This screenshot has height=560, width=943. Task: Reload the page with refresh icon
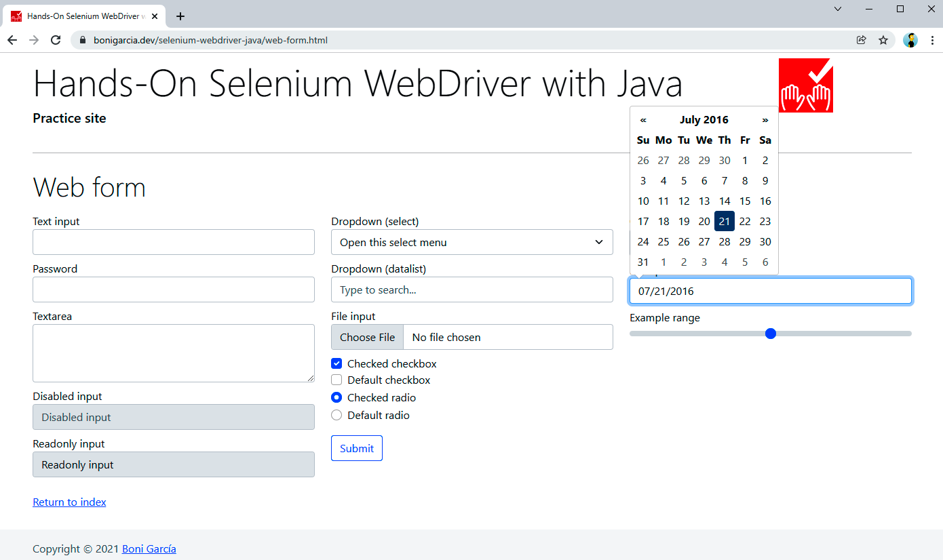(x=56, y=40)
